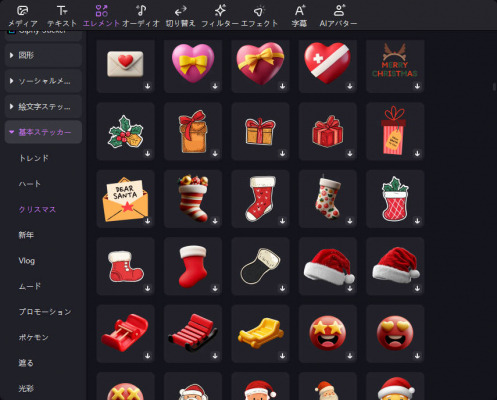The image size is (497, 400).
Task: Select the black stocking sticker
Action: click(260, 266)
